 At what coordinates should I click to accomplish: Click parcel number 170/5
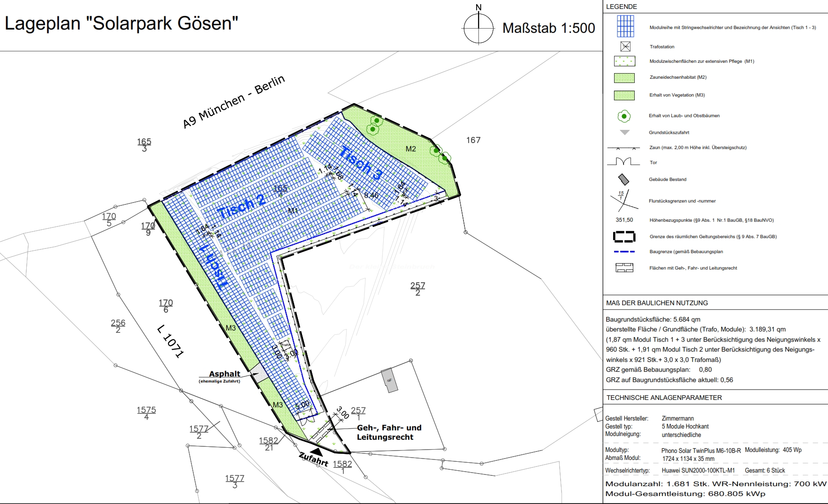pos(109,219)
